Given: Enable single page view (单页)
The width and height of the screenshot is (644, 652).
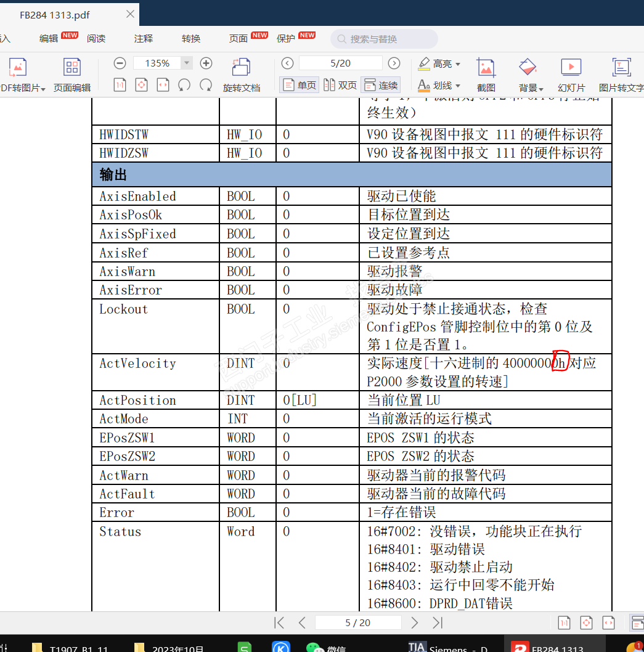Looking at the screenshot, I should point(300,85).
